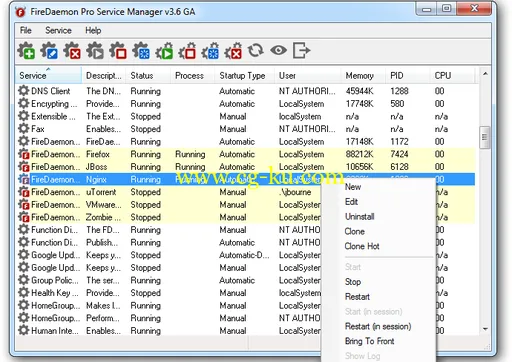Viewport: 512px width, 362px height.
Task: Sort by the Startup Type column header
Action: (245, 75)
